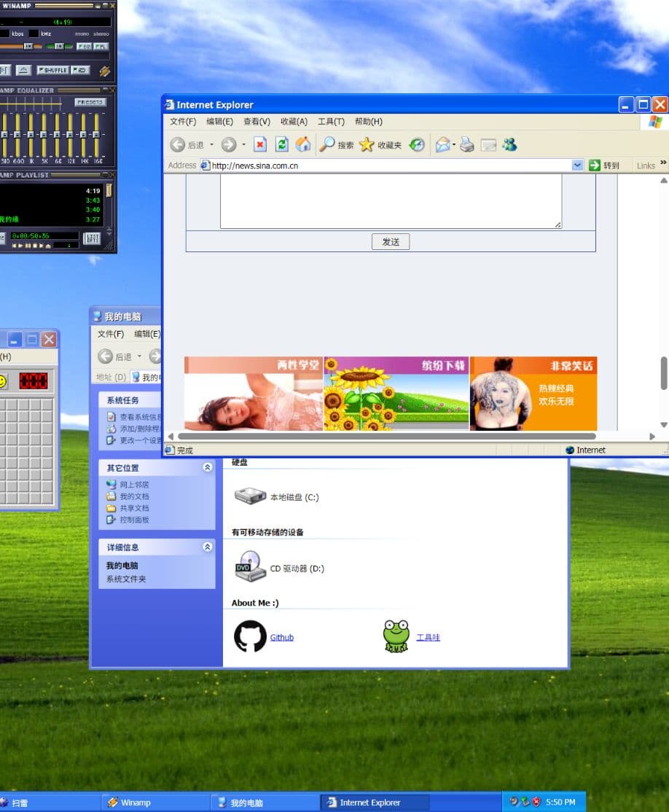This screenshot has height=812, width=669.
Task: Open the Mail button dropdown arrow in IE
Action: (454, 144)
